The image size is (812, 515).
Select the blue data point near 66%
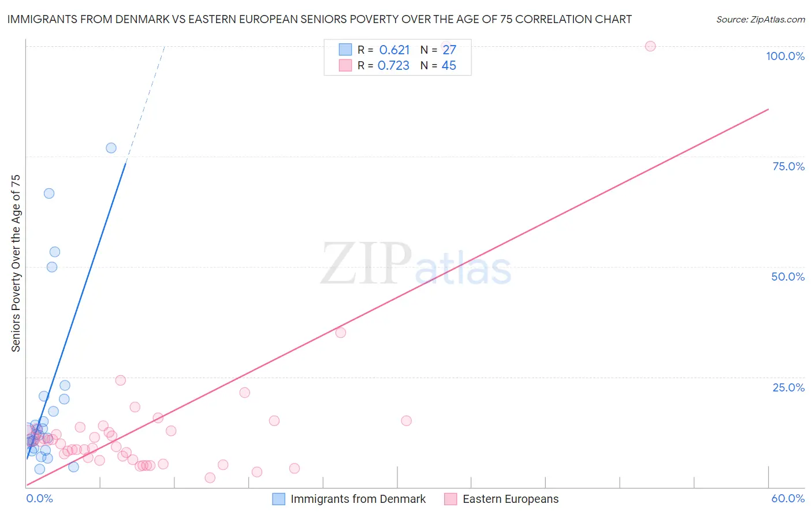[x=49, y=193]
